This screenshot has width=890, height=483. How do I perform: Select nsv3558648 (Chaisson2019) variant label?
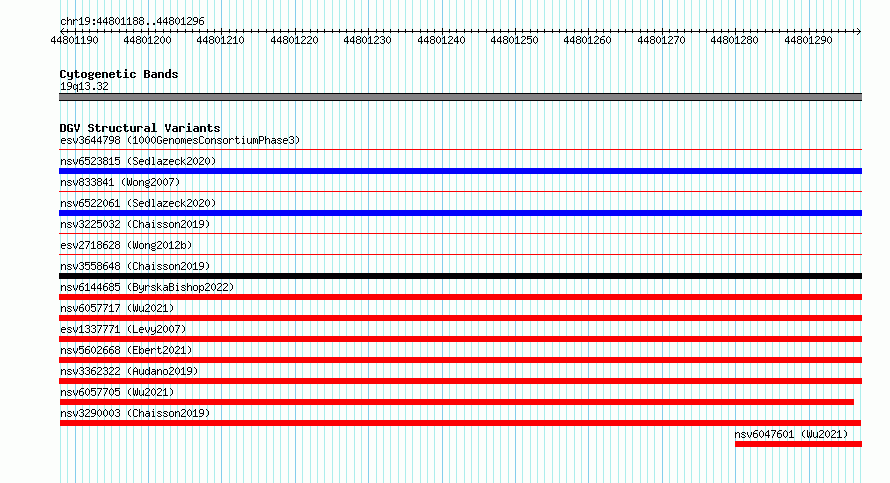[135, 266]
